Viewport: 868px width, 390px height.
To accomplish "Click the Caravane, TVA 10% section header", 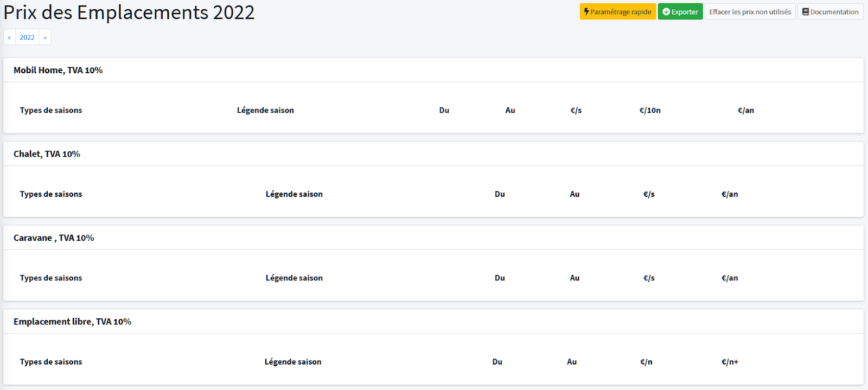I will click(54, 238).
